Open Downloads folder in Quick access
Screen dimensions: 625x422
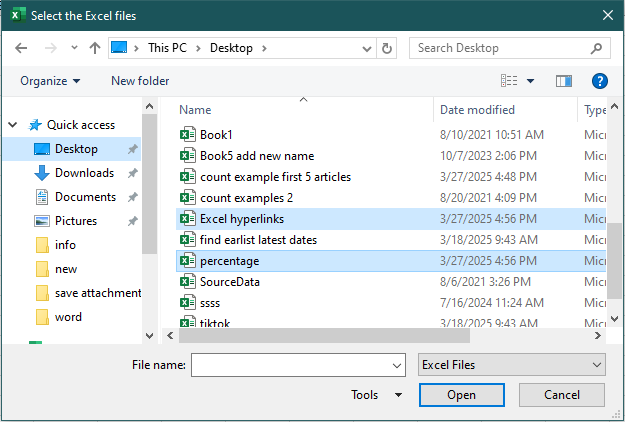click(83, 173)
